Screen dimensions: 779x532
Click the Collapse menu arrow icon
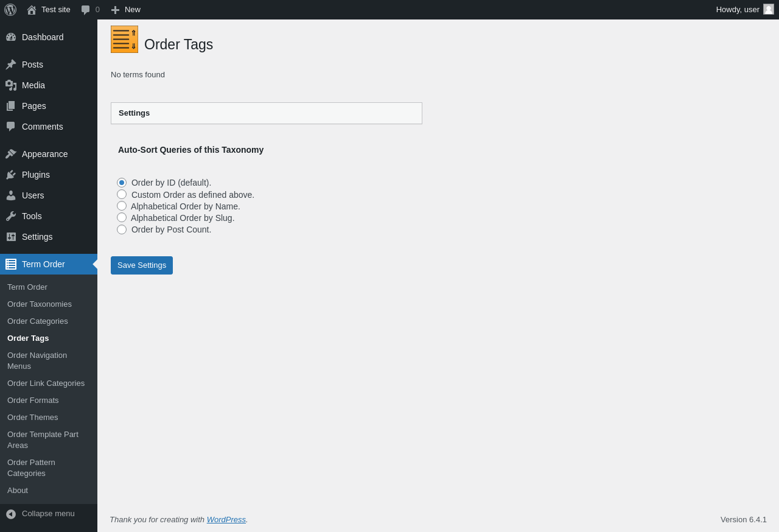pos(11,514)
